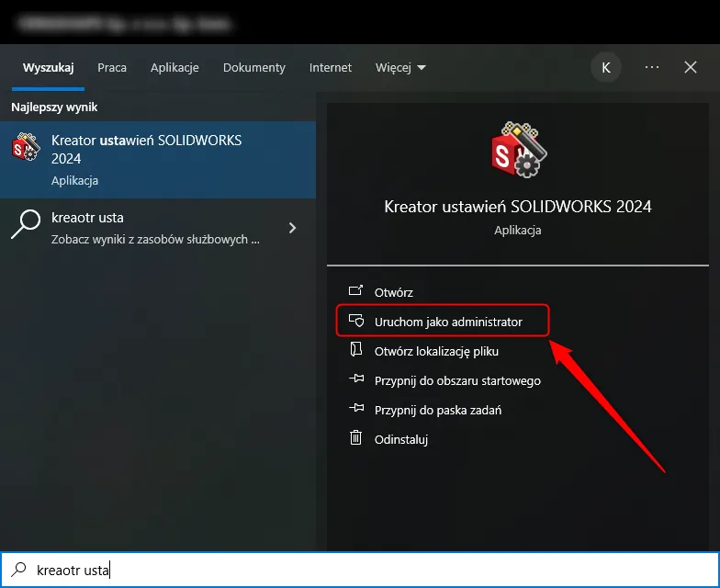Click the file location folder icon
The width and height of the screenshot is (720, 588).
coord(356,349)
